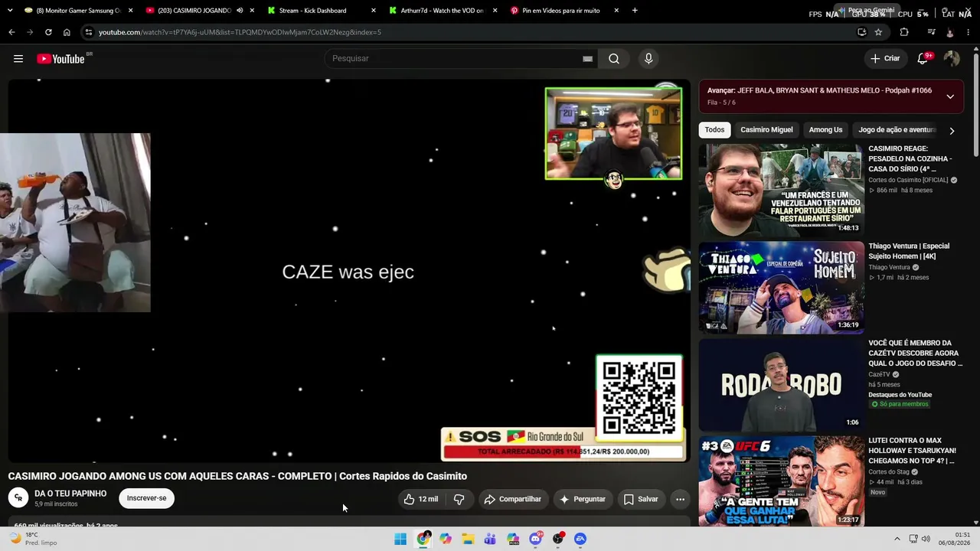The width and height of the screenshot is (980, 551).
Task: Open CASIMIRO REAGE Pesadelo na Cozinha thumbnail
Action: coord(781,190)
